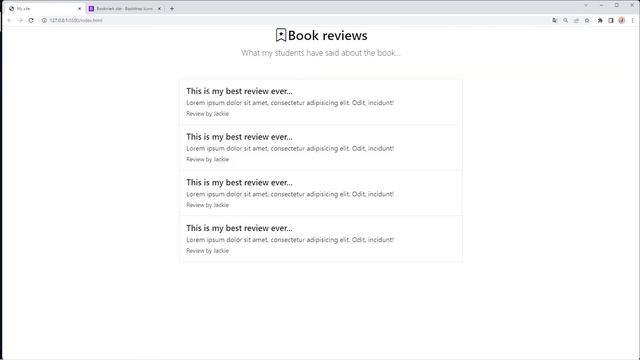This screenshot has width=640, height=360.
Task: Click the browser back arrow
Action: [x=9, y=20]
